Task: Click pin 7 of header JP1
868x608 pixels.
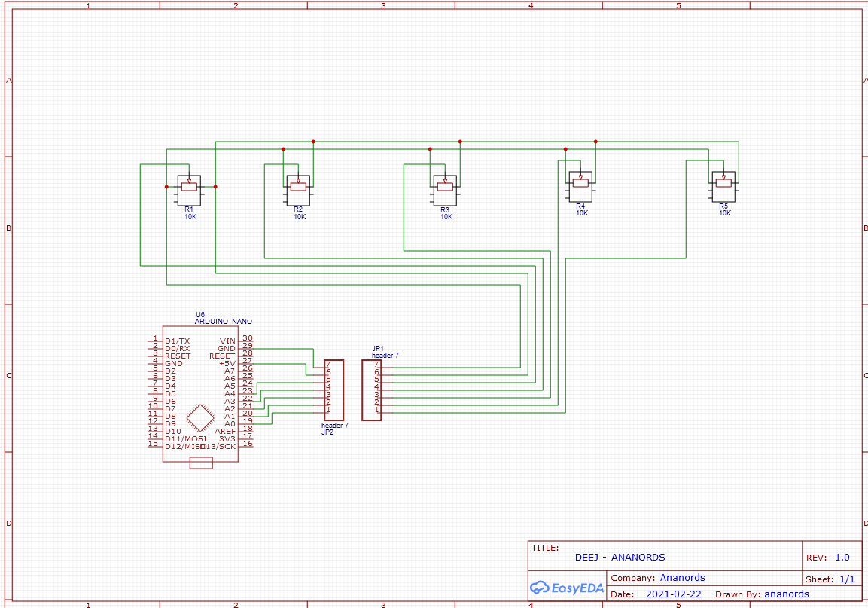Action: (376, 364)
